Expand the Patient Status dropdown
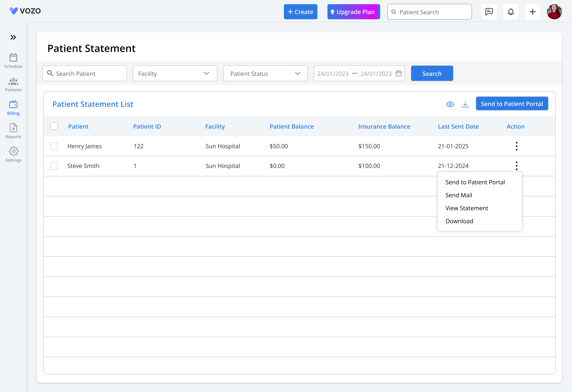Screen dimensions: 572x392 265,73
